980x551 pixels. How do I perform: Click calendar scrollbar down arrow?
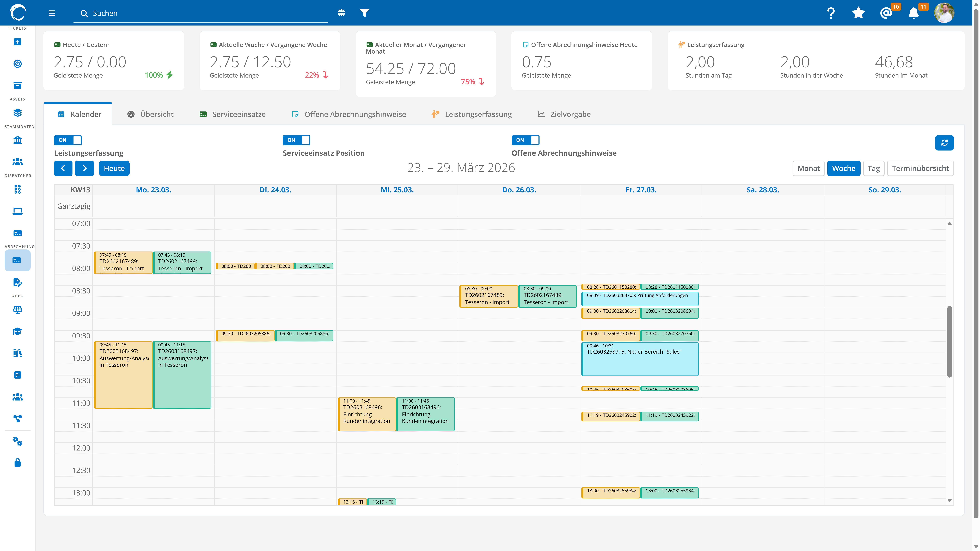click(x=950, y=500)
